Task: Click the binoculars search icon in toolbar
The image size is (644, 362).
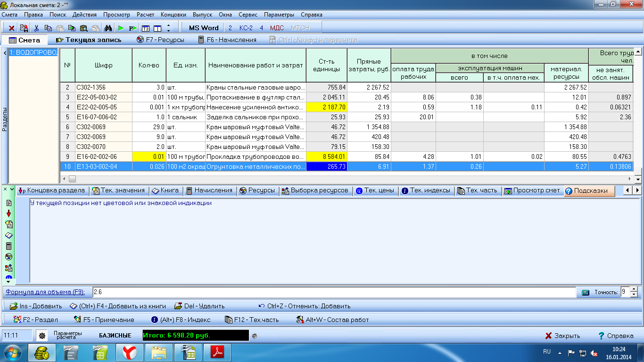Action: point(107,28)
